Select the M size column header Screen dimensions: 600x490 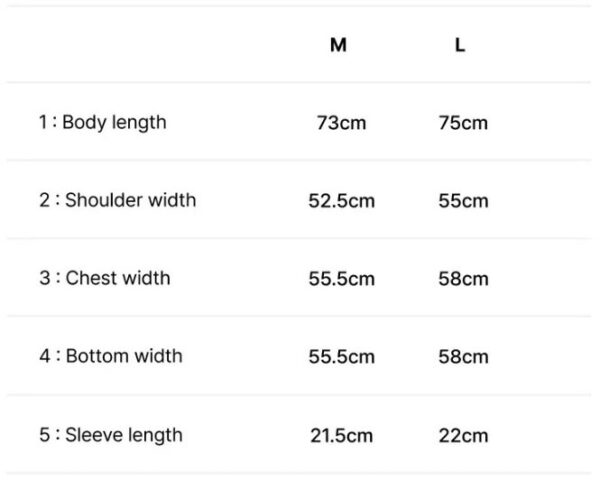pyautogui.click(x=338, y=45)
